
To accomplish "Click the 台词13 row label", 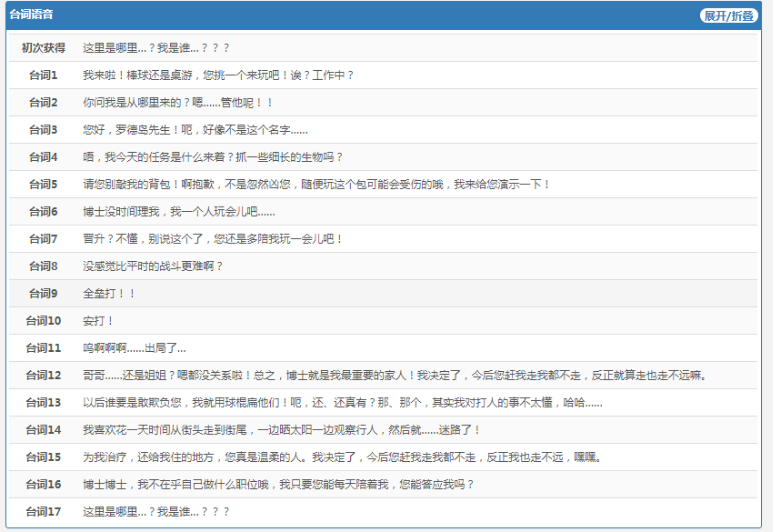I will (x=44, y=402).
